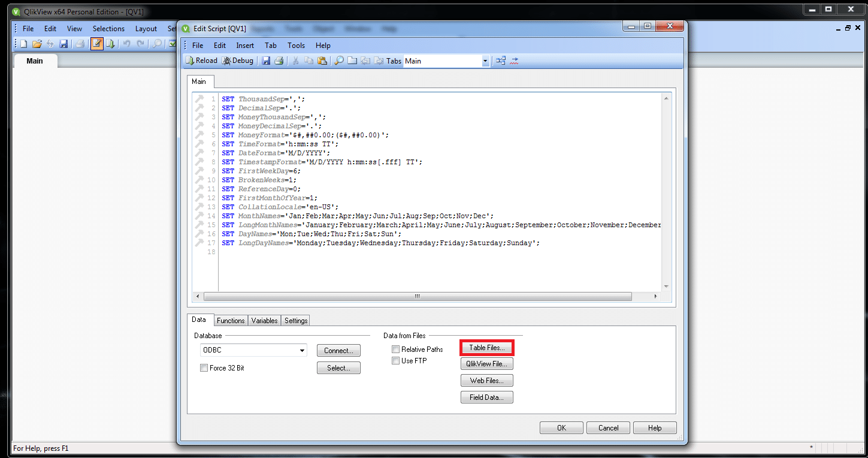Click script line SET CollationLocale='en-US'
This screenshot has width=868, height=458.
click(x=280, y=207)
